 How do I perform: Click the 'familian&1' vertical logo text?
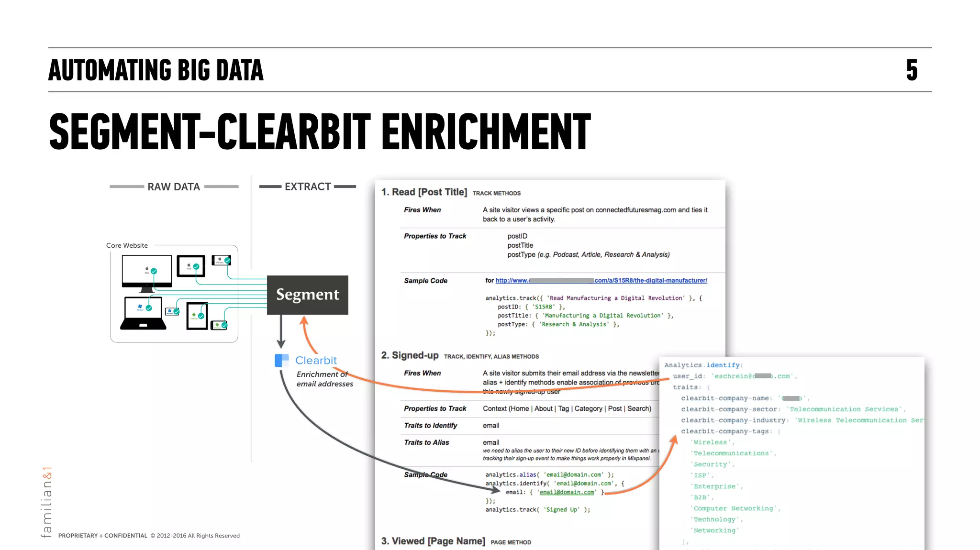46,502
